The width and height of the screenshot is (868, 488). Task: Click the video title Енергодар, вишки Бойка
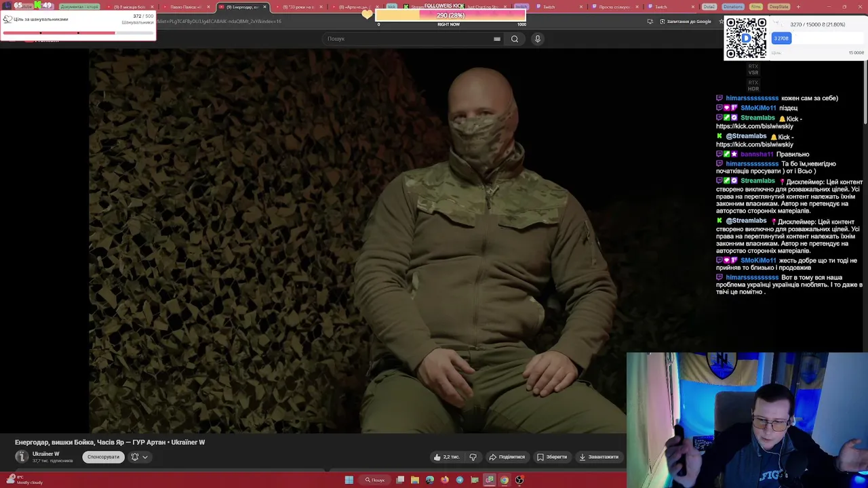coord(110,442)
